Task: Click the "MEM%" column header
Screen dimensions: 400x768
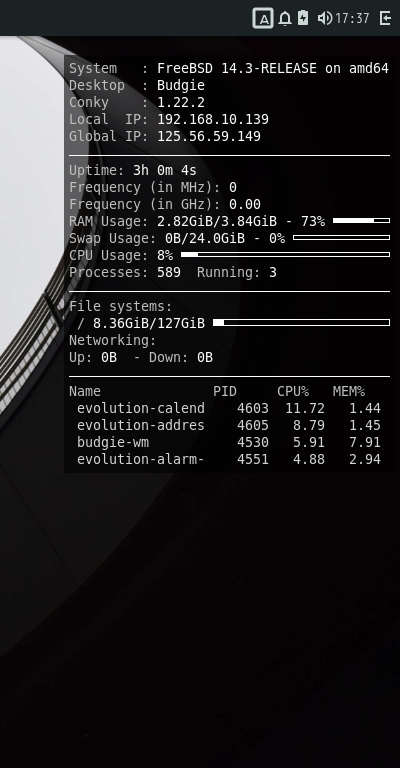Action: [349, 391]
